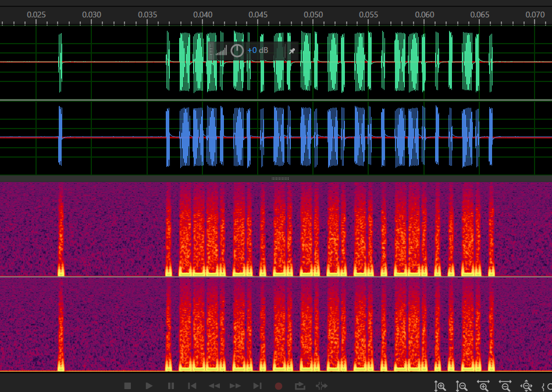Click the +0 dB gain value
The width and height of the screenshot is (552, 392).
click(x=258, y=51)
